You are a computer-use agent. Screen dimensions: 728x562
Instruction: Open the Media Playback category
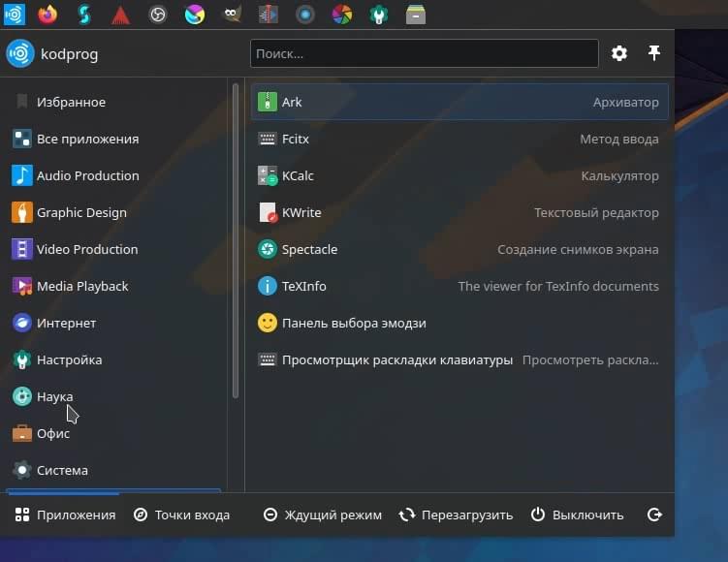point(114,286)
